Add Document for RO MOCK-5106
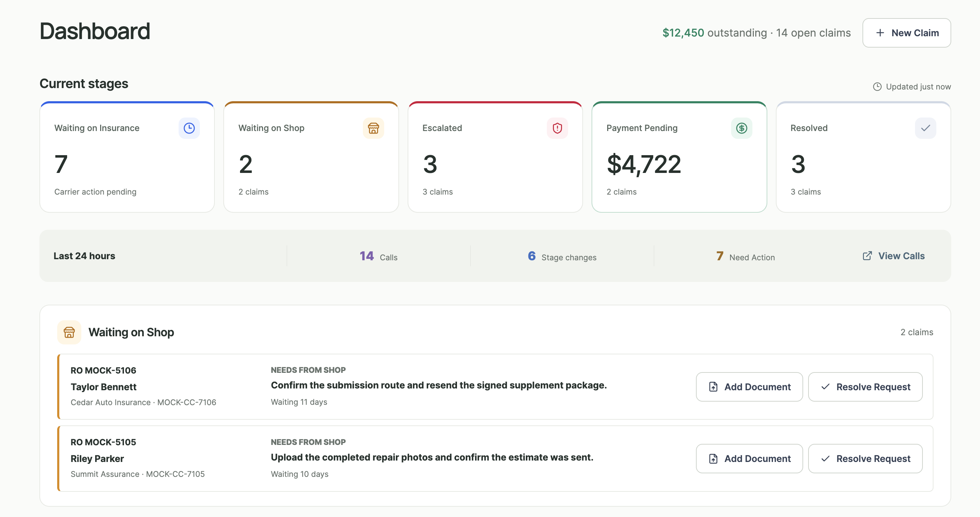This screenshot has height=517, width=980. (x=749, y=387)
